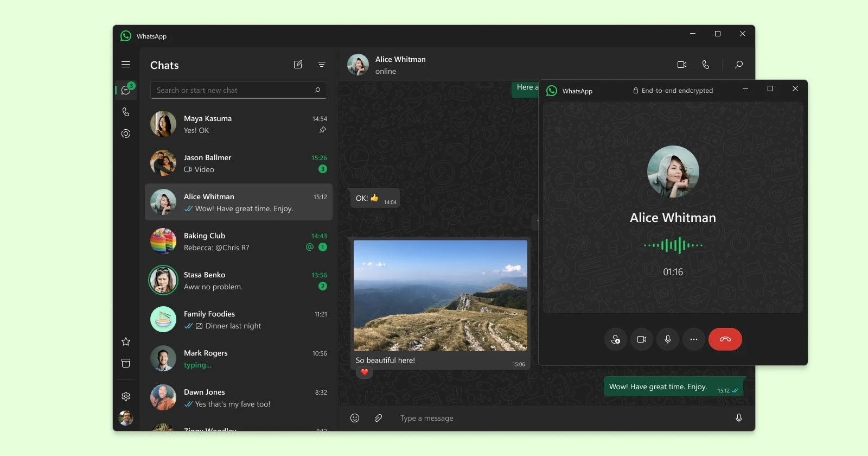The height and width of the screenshot is (456, 868).
Task: Open WhatsApp settings gear
Action: [x=126, y=396]
